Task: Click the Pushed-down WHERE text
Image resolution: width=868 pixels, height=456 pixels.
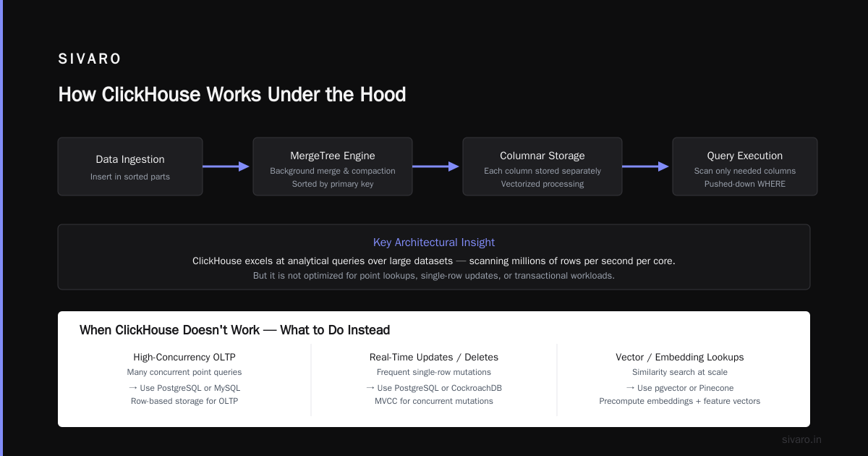Action: pos(745,184)
